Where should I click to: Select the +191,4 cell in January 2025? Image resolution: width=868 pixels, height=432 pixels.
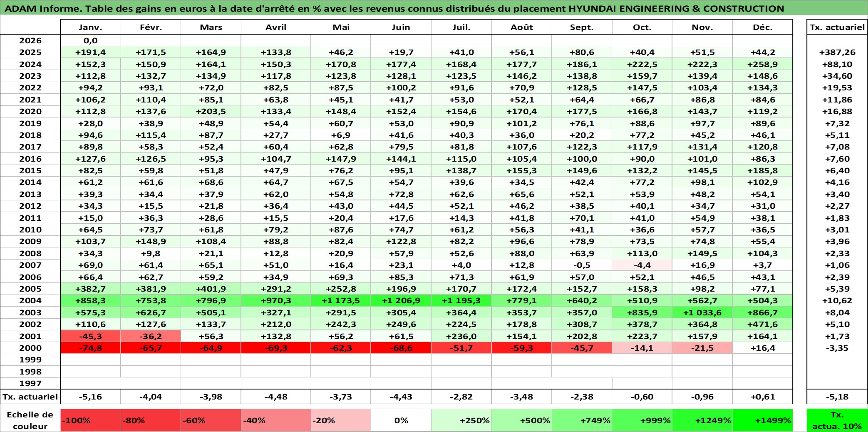(91, 52)
